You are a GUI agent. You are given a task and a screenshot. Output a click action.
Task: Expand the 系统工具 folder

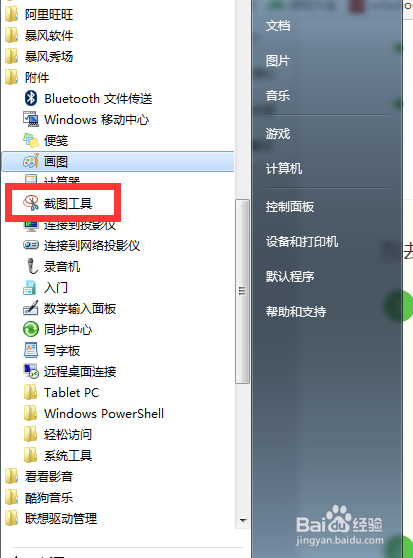point(58,456)
